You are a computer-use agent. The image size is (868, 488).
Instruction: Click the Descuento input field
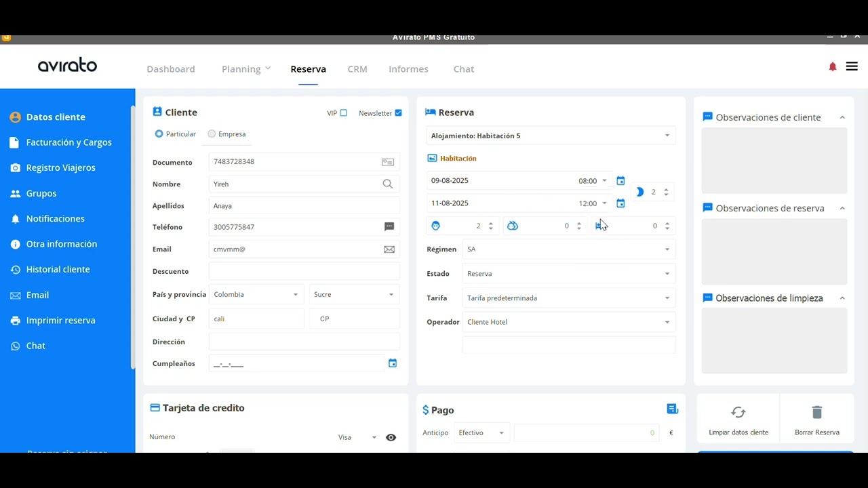[x=304, y=271]
